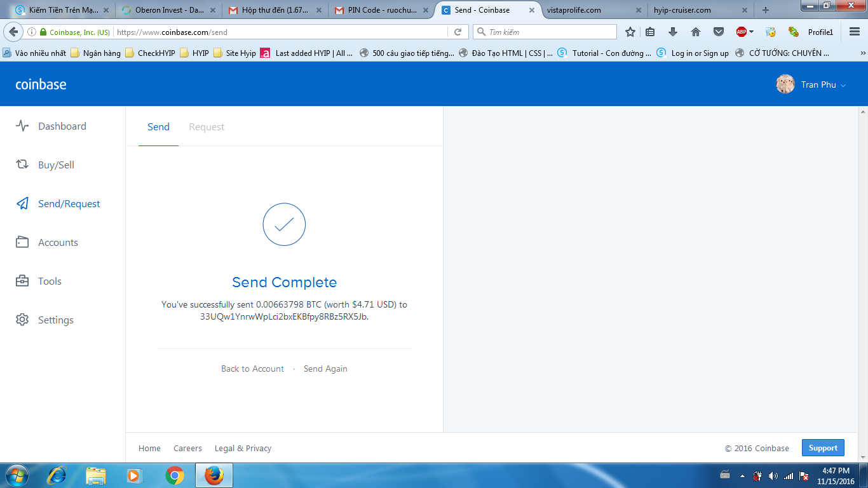This screenshot has width=868, height=488.
Task: Switch to the Kiếm Tiền Trên Mạ... tab
Action: tap(62, 10)
